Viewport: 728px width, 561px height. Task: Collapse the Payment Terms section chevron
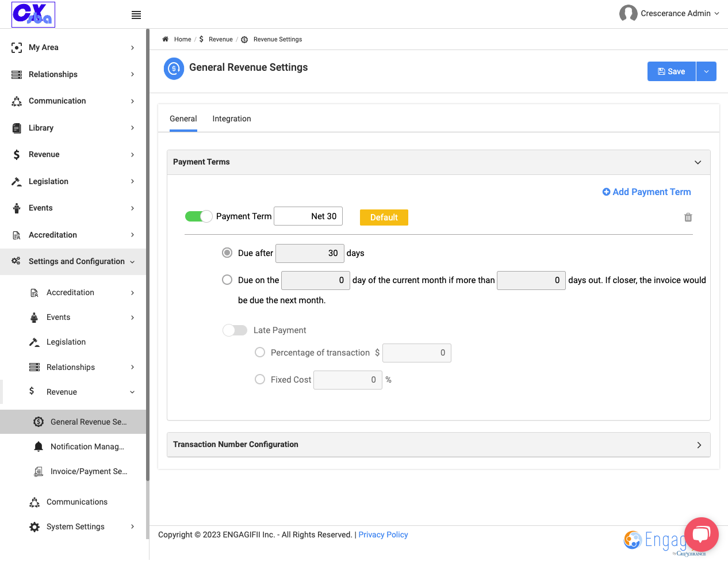(x=698, y=162)
